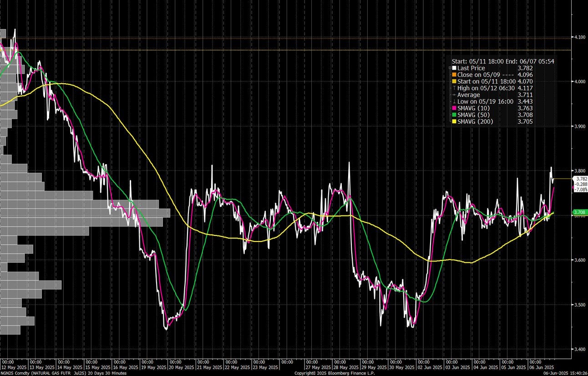Click the legend value 4.117
Image resolution: width=588 pixels, height=376 pixels.
point(525,88)
